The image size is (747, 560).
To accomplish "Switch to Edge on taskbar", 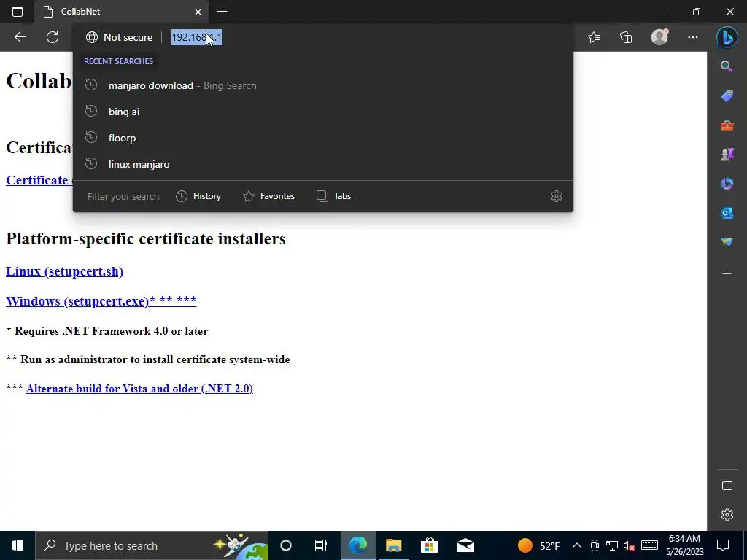I will [x=357, y=545].
